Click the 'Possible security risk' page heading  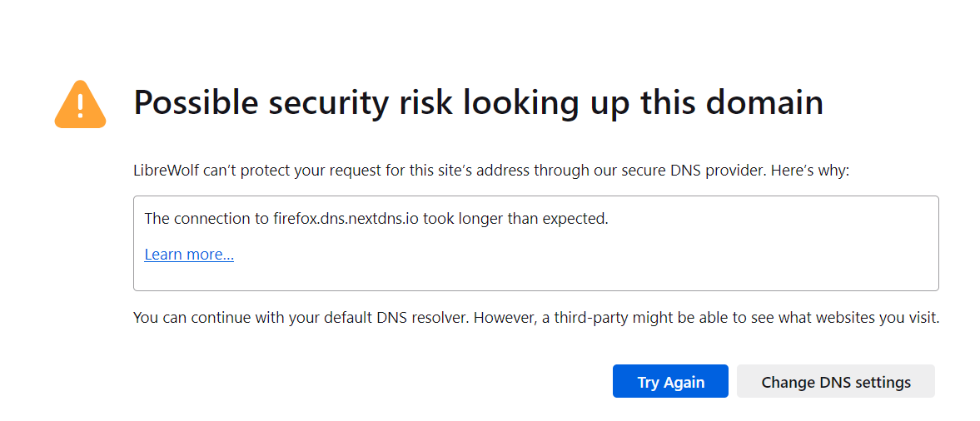[478, 103]
